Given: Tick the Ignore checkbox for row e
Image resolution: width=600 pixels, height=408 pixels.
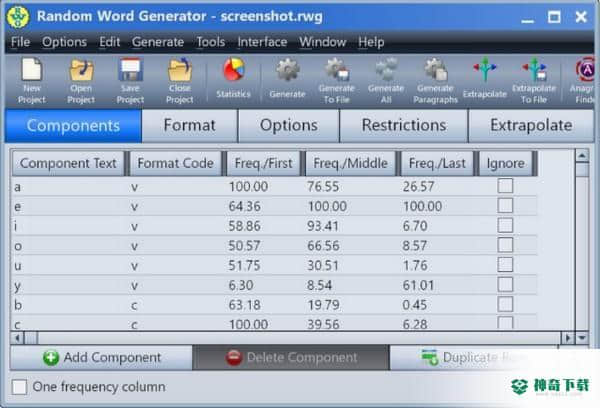Looking at the screenshot, I should click(505, 206).
